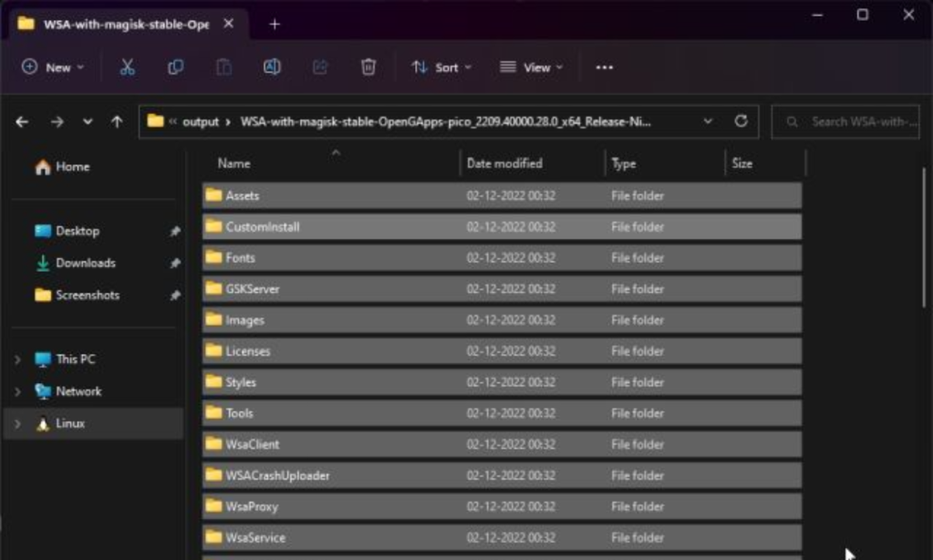This screenshot has width=933, height=560.
Task: Go up one folder level arrow
Action: [117, 122]
